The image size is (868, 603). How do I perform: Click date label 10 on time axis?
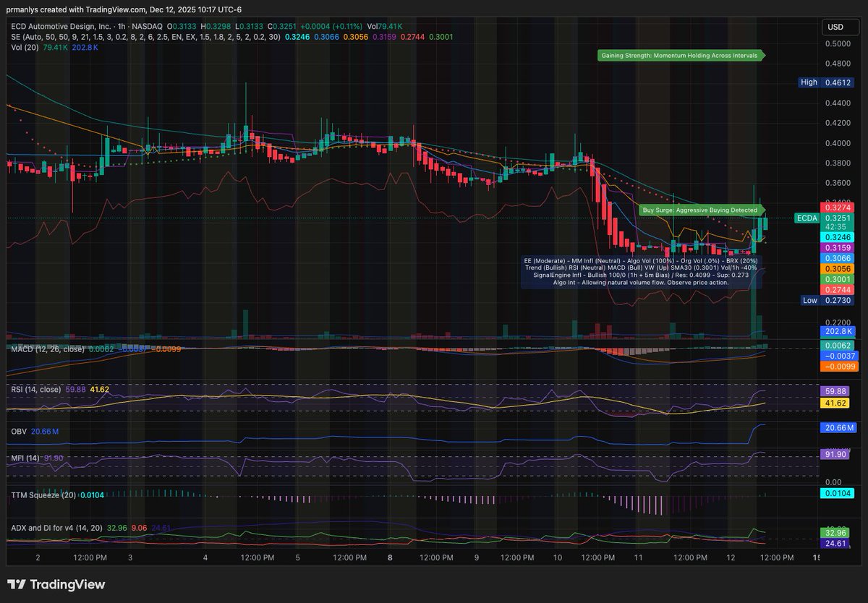[x=558, y=558]
